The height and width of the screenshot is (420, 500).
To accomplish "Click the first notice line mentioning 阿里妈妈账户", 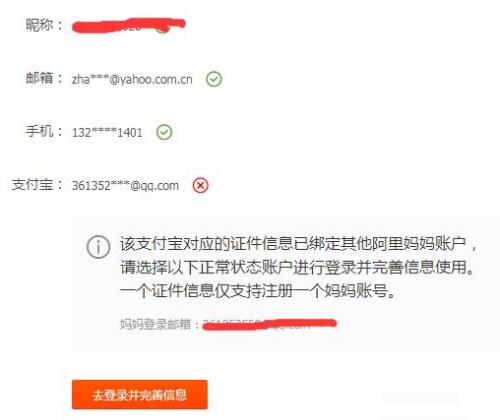I will (299, 244).
